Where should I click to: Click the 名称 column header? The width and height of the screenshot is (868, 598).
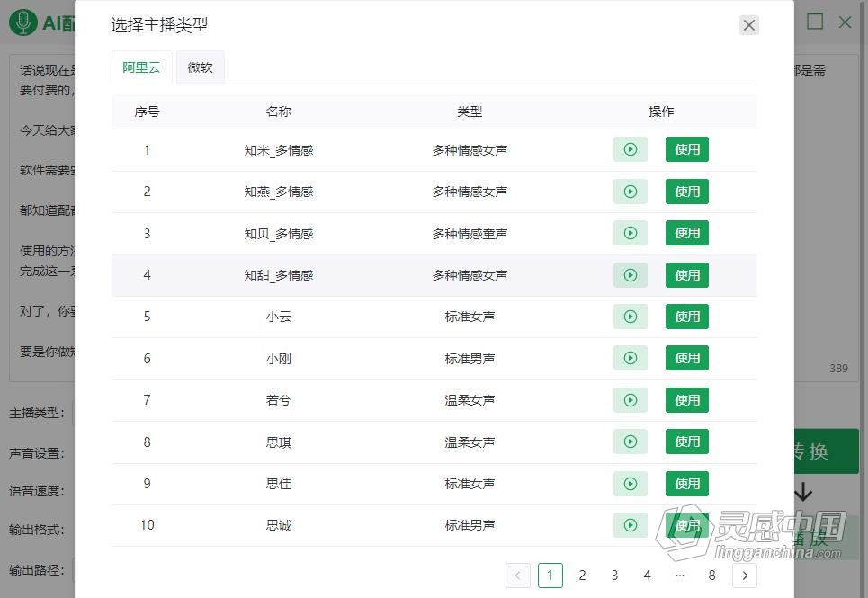[279, 112]
